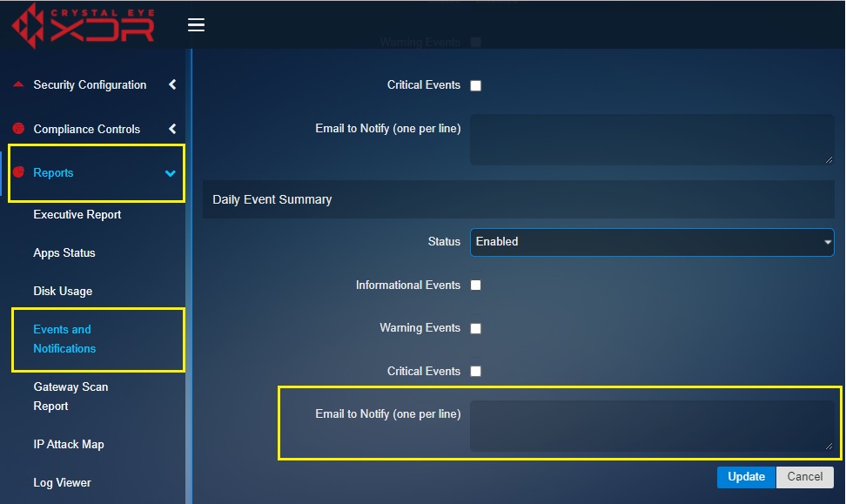Open the Gateway Scan Report
This screenshot has height=504, width=846.
pyautogui.click(x=70, y=397)
